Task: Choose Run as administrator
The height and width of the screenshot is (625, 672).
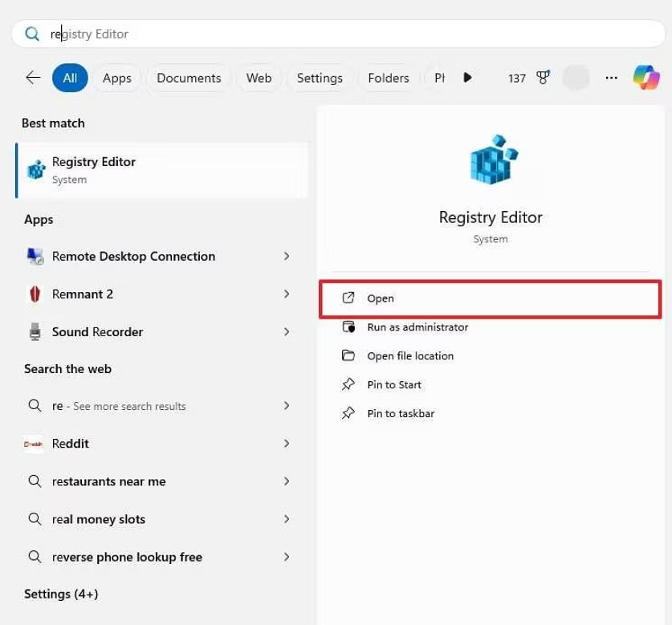Action: click(491, 327)
